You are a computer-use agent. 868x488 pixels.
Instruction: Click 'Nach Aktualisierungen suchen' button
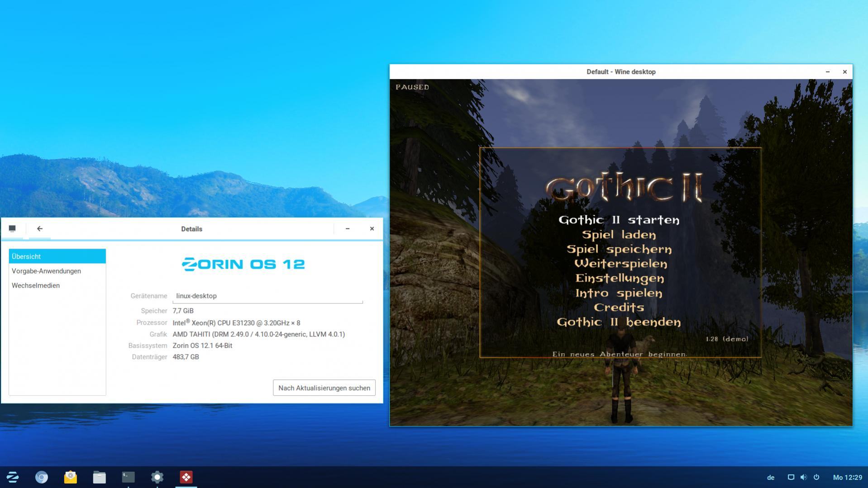pos(324,388)
